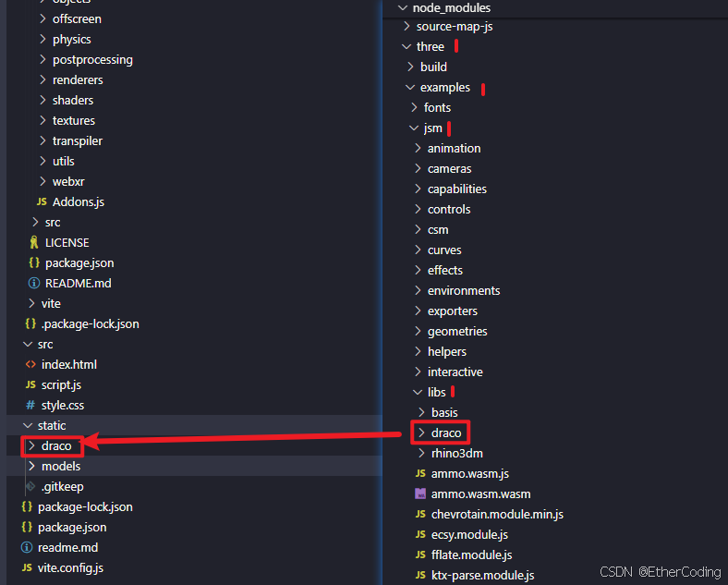The height and width of the screenshot is (585, 728).
Task: Select the effects folder
Action: click(x=445, y=270)
